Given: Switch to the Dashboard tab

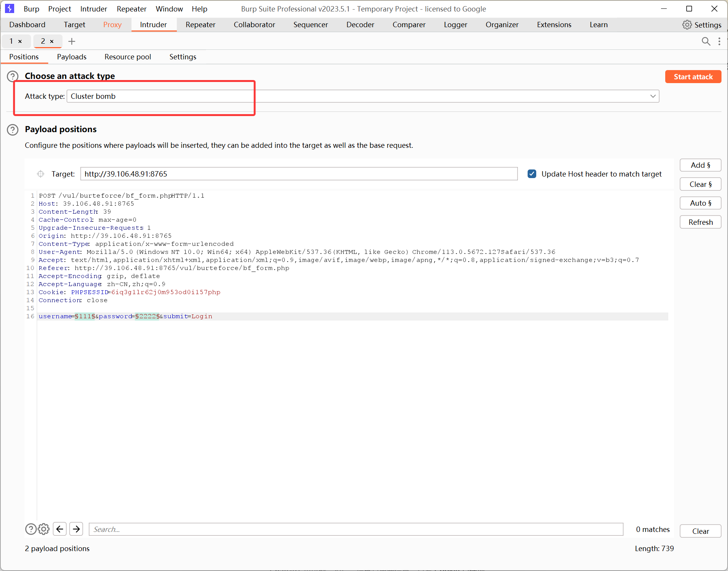Looking at the screenshot, I should click(x=27, y=25).
